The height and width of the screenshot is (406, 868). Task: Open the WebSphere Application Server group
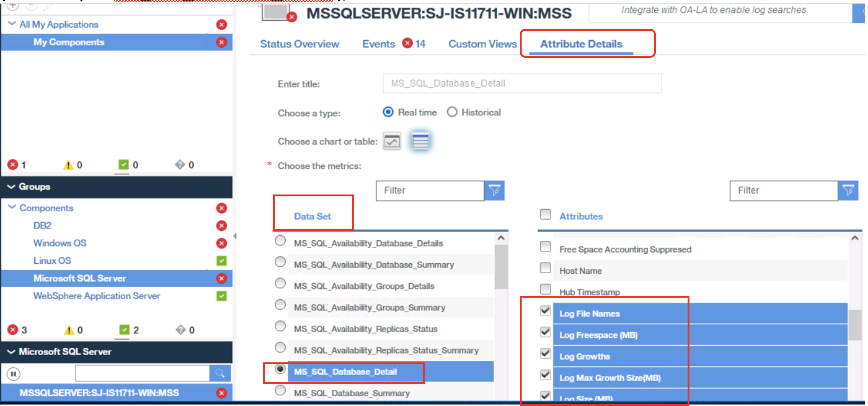coord(96,296)
